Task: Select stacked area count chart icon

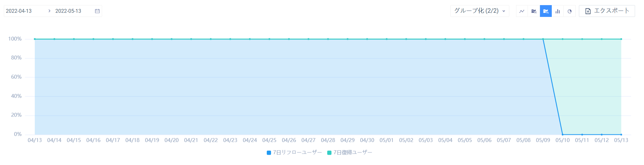Action: point(534,11)
